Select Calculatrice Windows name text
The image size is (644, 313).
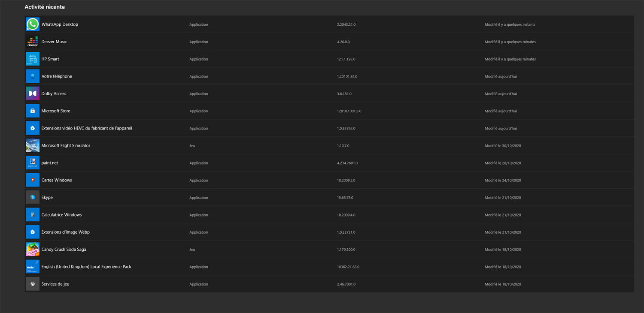tap(61, 215)
